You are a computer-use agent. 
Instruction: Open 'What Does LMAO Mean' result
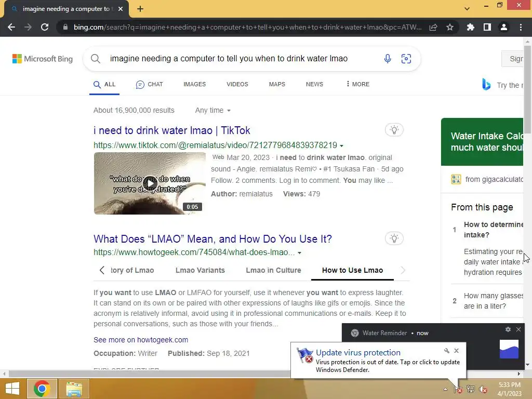tap(212, 239)
